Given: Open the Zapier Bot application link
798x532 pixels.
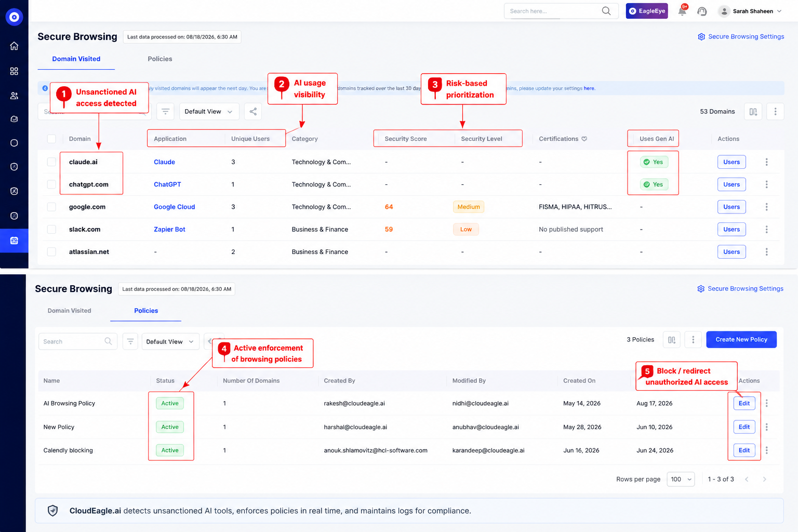Looking at the screenshot, I should [169, 229].
